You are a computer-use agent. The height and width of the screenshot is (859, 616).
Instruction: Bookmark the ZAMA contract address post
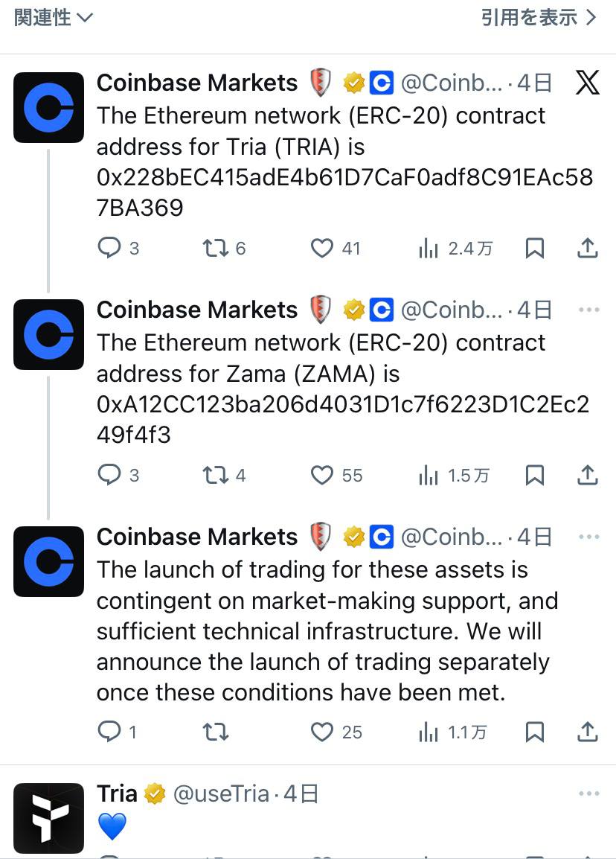pos(534,475)
